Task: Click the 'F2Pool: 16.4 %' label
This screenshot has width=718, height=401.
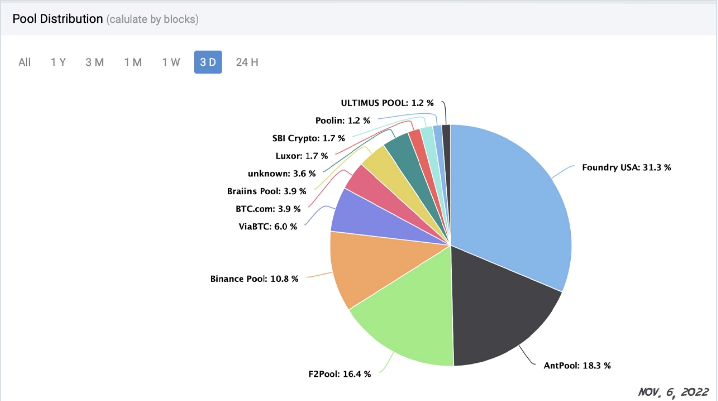Action: pyautogui.click(x=340, y=374)
